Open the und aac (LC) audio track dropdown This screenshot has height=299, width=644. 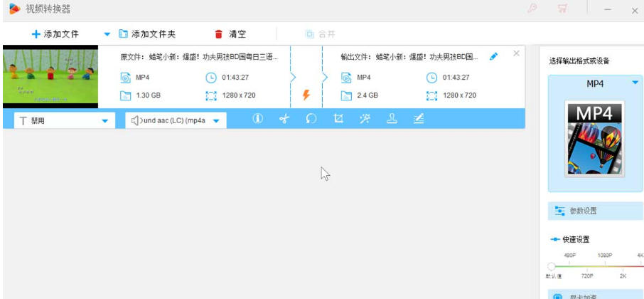tap(176, 120)
